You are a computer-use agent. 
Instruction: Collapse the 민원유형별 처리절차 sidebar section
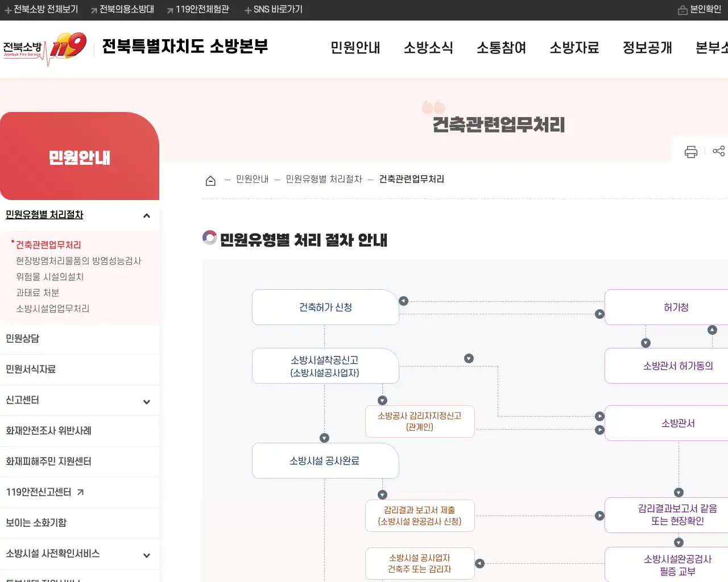146,215
